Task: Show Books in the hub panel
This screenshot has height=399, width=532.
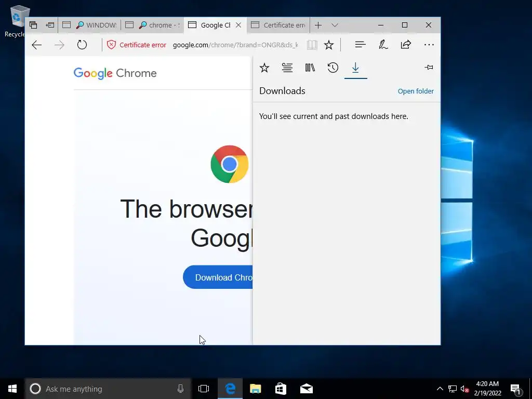Action: [x=310, y=68]
